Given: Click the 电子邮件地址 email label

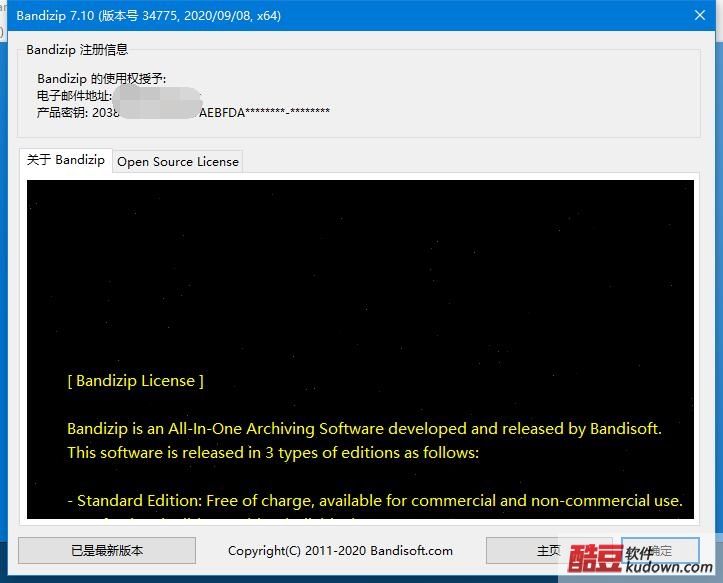Looking at the screenshot, I should click(x=74, y=96).
